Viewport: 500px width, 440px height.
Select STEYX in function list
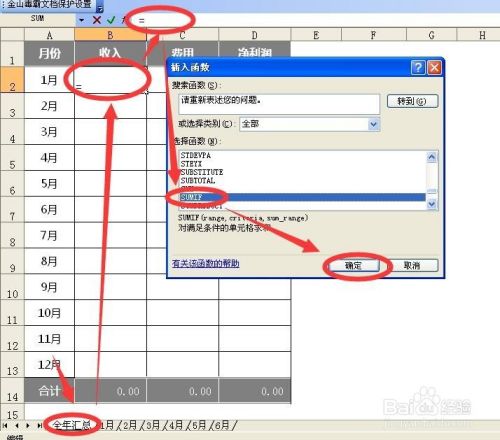[x=191, y=164]
